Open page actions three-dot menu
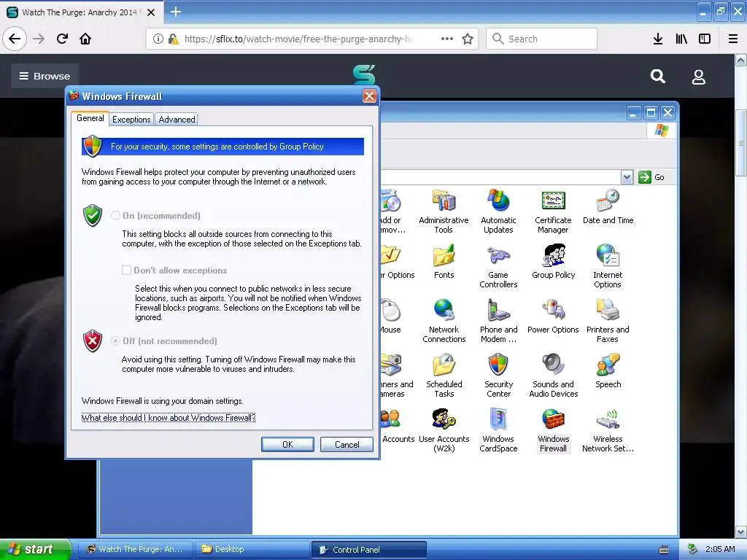The image size is (747, 560). 447,39
